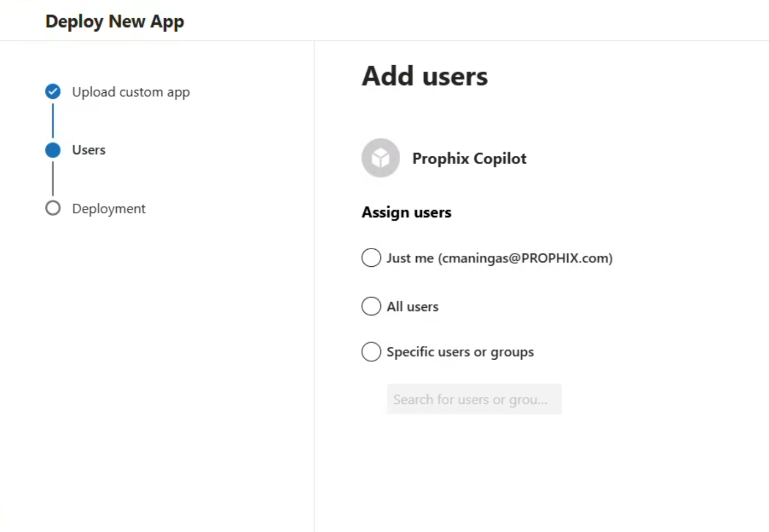Go to the 'Upload custom app' step

coord(131,92)
